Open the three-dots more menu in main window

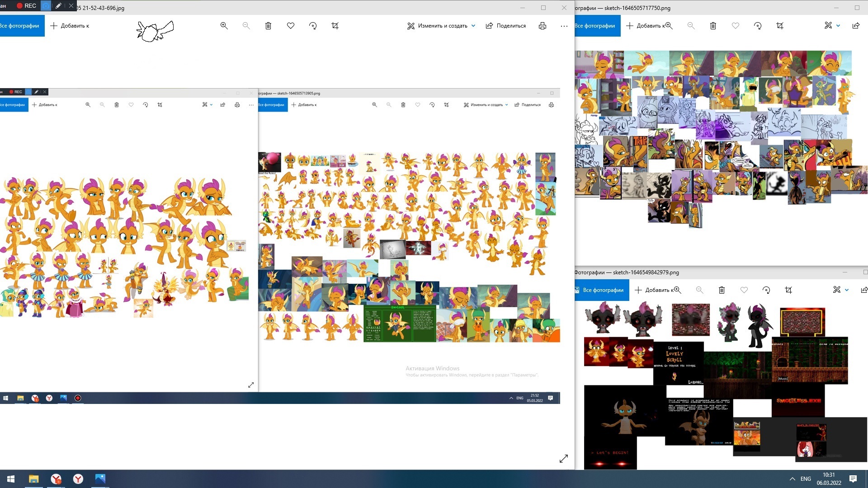564,26
